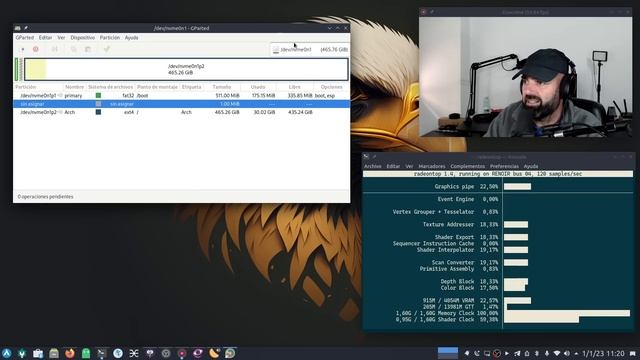Open the Arch application launcher in taskbar
The height and width of the screenshot is (360, 640).
click(7, 353)
